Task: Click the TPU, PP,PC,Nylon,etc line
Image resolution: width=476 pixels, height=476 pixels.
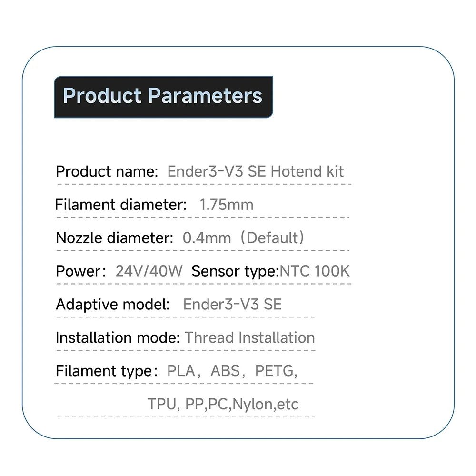Action: 223,404
